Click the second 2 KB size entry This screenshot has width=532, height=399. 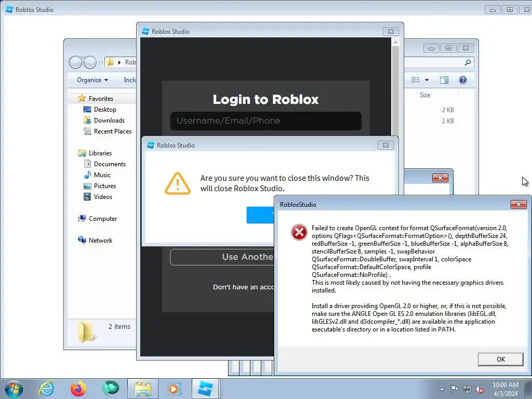[x=448, y=121]
